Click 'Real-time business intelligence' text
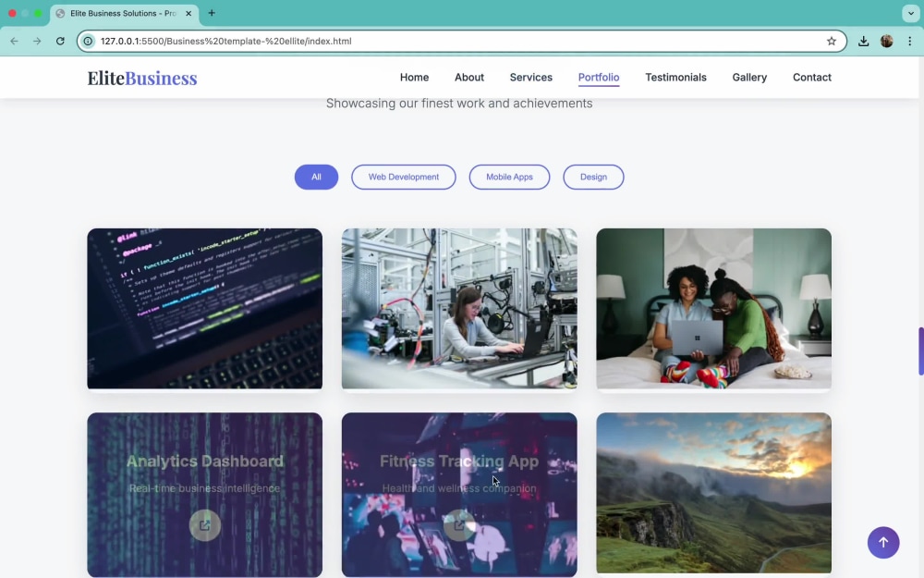This screenshot has height=578, width=924. (x=204, y=488)
